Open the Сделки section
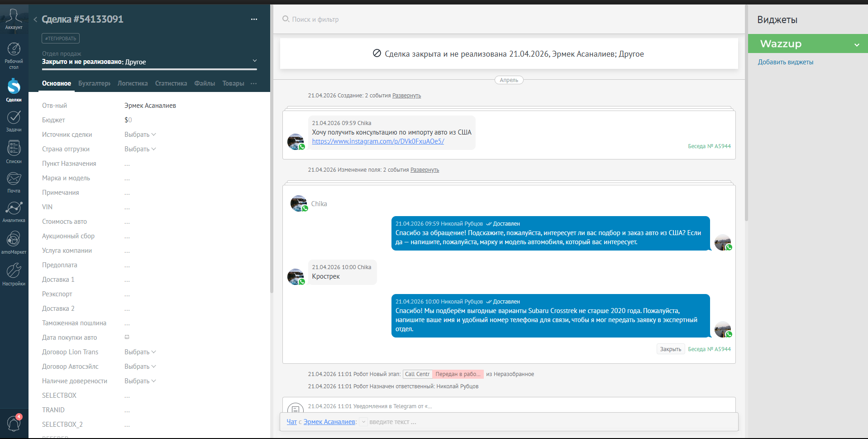This screenshot has width=868, height=439. coord(14,90)
